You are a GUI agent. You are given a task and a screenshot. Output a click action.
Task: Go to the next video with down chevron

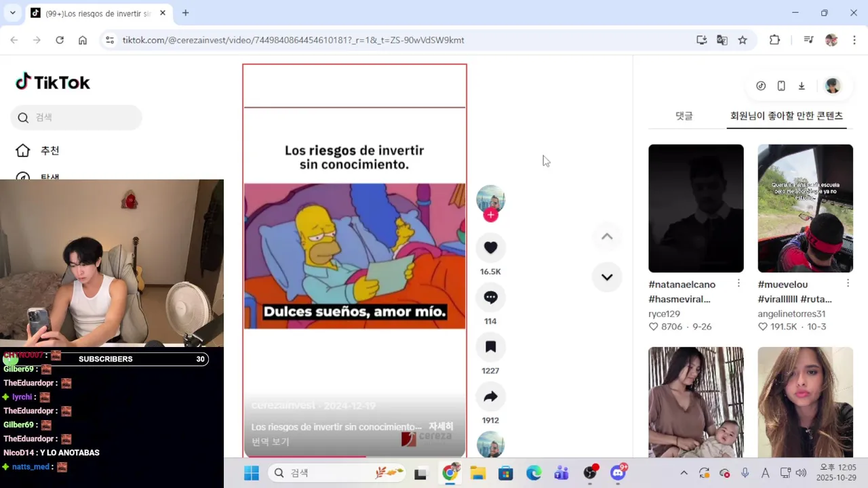coord(607,277)
